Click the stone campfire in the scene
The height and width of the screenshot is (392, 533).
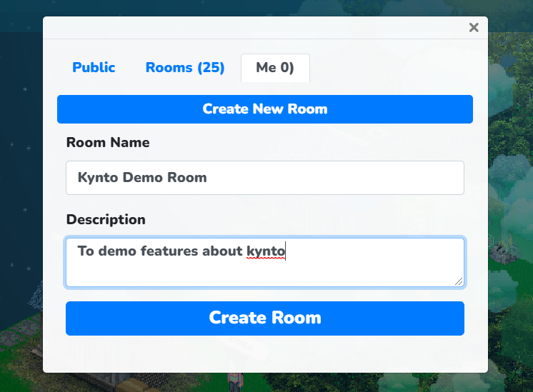[x=505, y=251]
